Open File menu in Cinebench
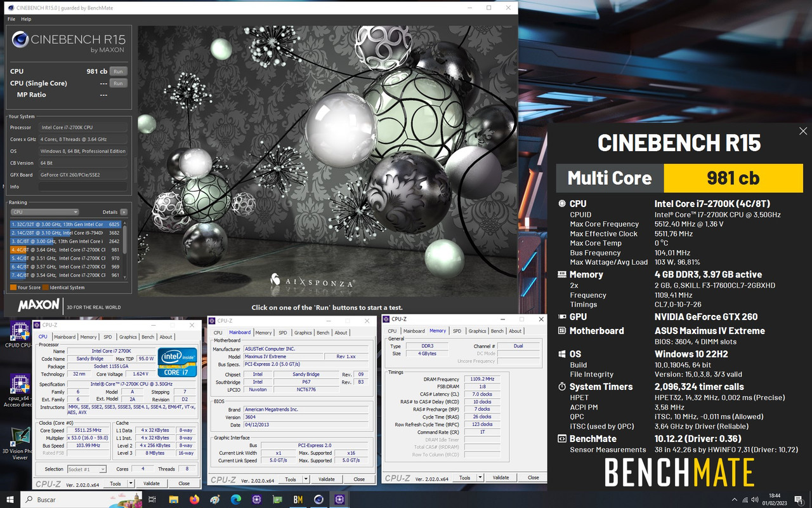Screen dimensions: 812x508 tap(11, 19)
